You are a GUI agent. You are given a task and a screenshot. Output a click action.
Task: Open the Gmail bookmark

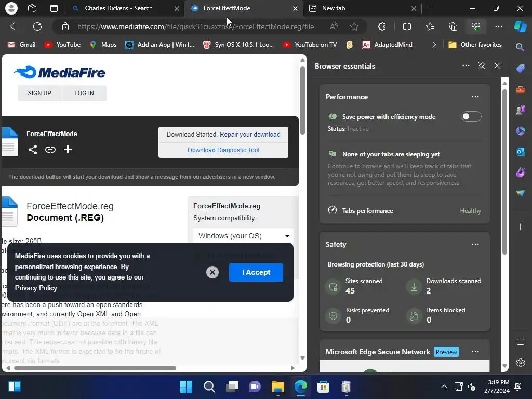point(21,45)
